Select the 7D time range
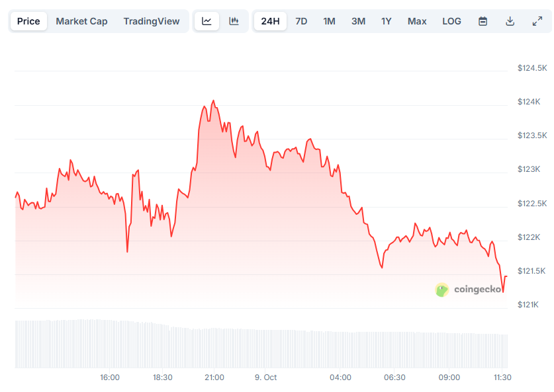Screen dimensions: 554x392 301,21
